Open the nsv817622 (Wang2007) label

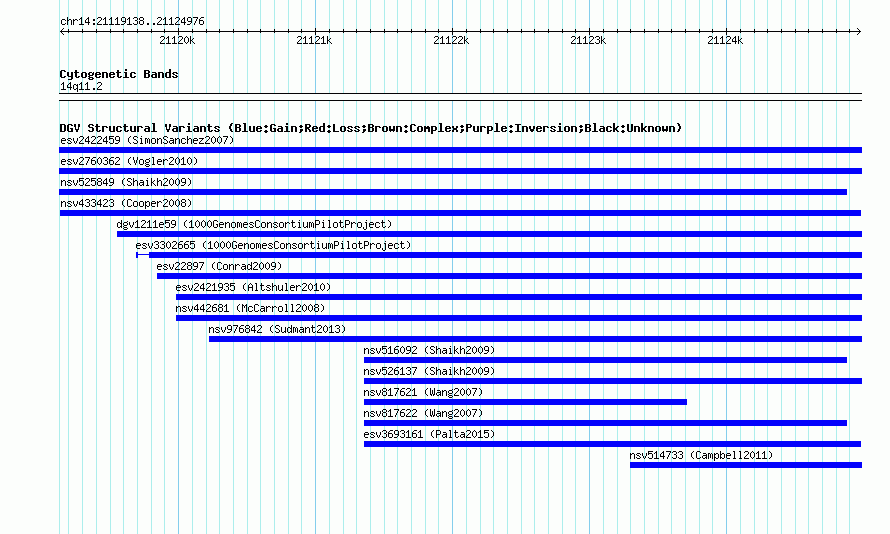(423, 413)
